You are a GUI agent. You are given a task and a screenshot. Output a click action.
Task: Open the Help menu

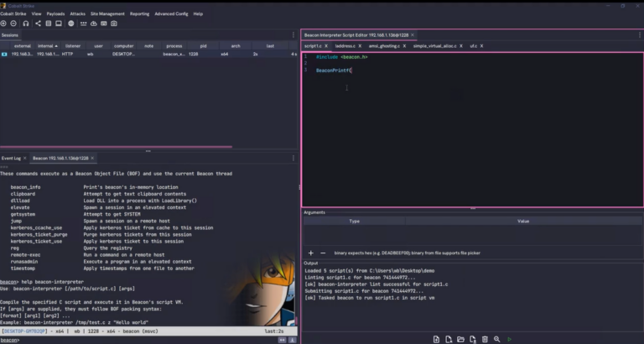[198, 13]
